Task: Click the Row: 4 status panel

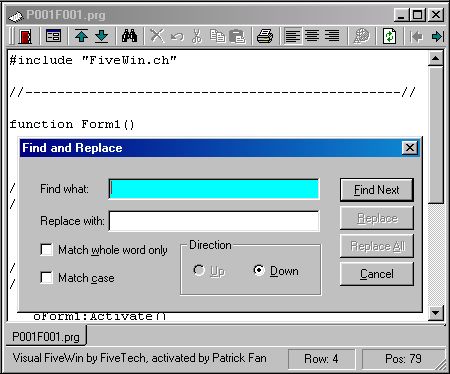Action: click(x=321, y=359)
